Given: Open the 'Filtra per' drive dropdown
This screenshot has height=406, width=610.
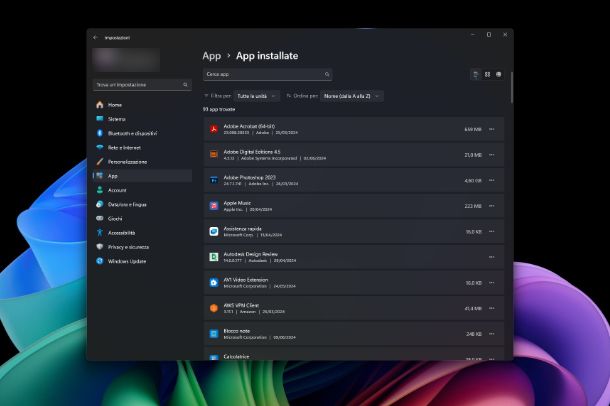Looking at the screenshot, I should point(257,96).
